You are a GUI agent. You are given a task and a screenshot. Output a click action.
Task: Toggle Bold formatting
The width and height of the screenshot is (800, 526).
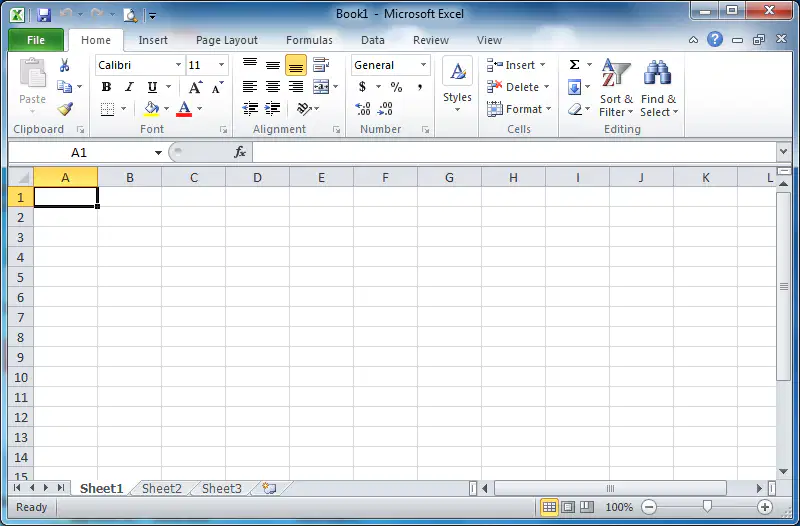click(106, 87)
